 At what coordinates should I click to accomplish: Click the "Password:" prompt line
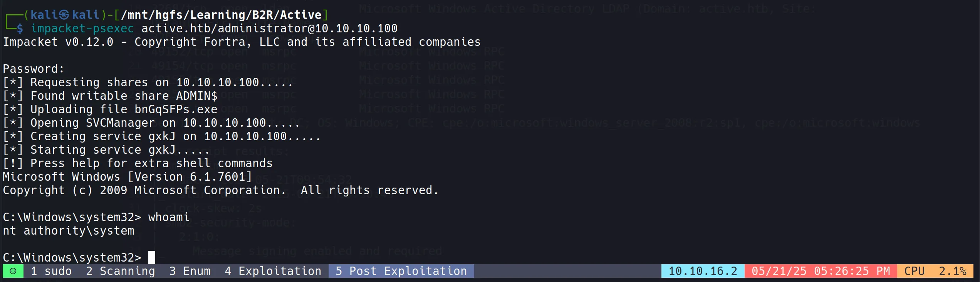pos(34,69)
